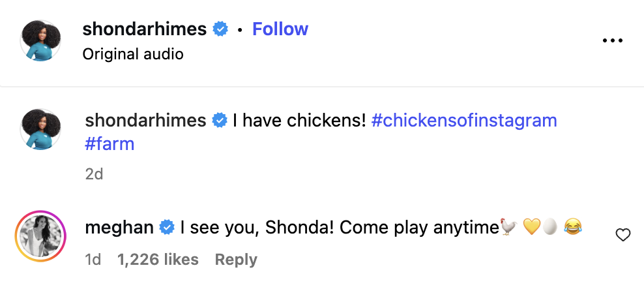
Task: Click shondarhimes username in the caption
Action: [x=146, y=121]
